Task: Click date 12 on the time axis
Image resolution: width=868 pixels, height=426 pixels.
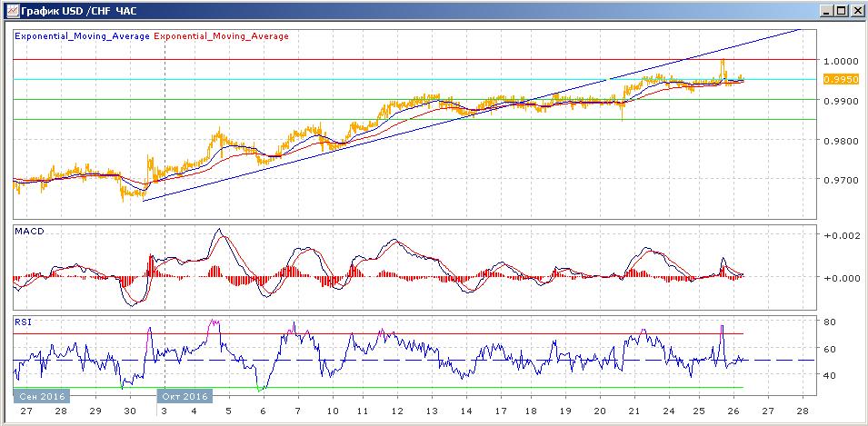Action: tap(397, 412)
